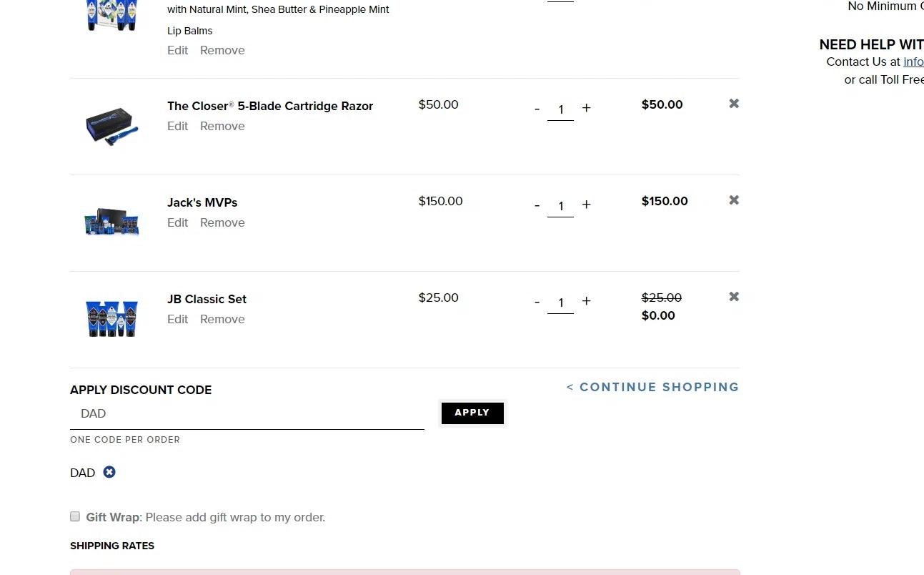Delete JB Classic Set via its X icon
924x575 pixels.
click(x=734, y=297)
